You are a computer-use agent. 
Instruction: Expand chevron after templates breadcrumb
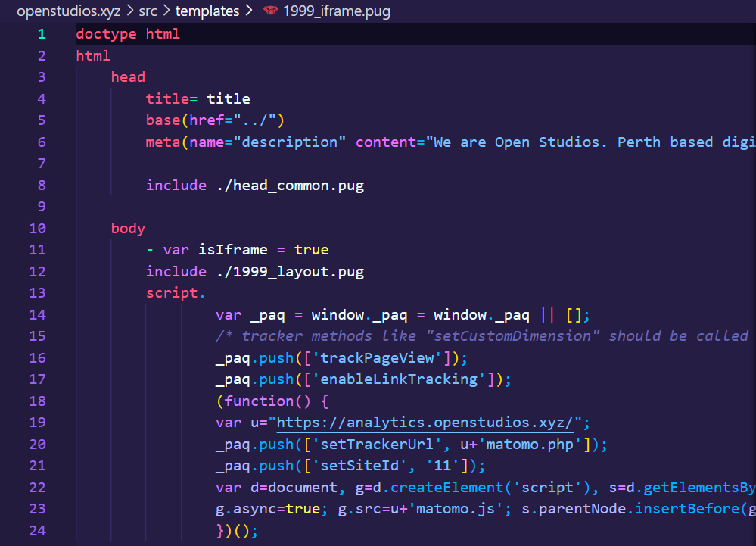249,10
